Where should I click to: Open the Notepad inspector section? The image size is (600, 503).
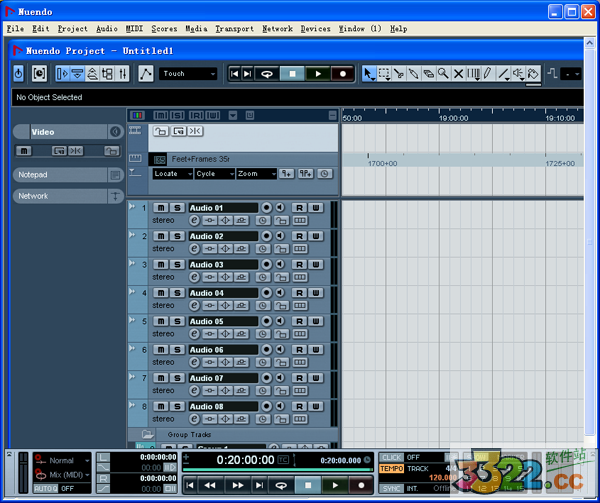pyautogui.click(x=60, y=175)
